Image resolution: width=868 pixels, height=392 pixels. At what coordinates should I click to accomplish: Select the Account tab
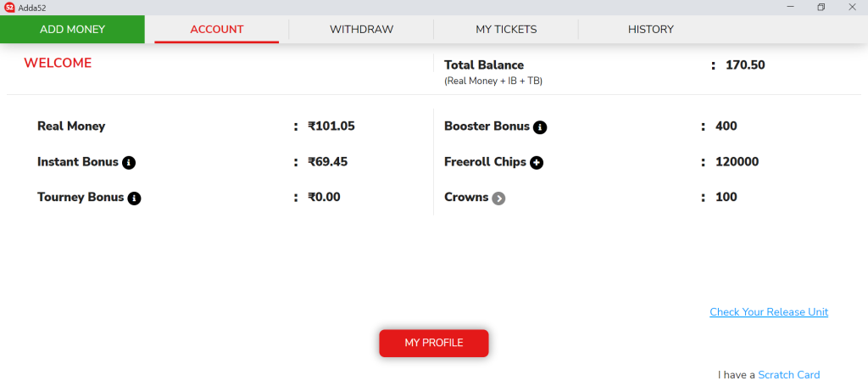click(x=217, y=30)
